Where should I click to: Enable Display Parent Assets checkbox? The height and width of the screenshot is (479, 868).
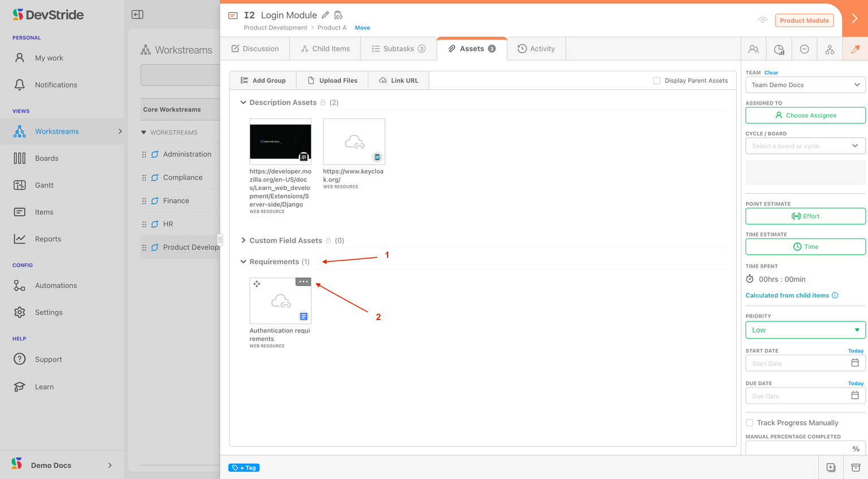point(657,81)
